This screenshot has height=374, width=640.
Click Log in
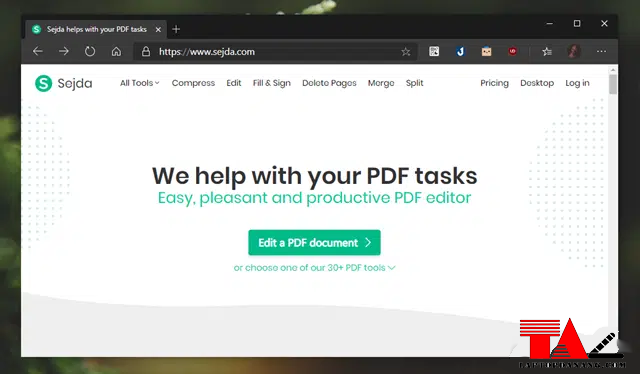[x=577, y=83]
